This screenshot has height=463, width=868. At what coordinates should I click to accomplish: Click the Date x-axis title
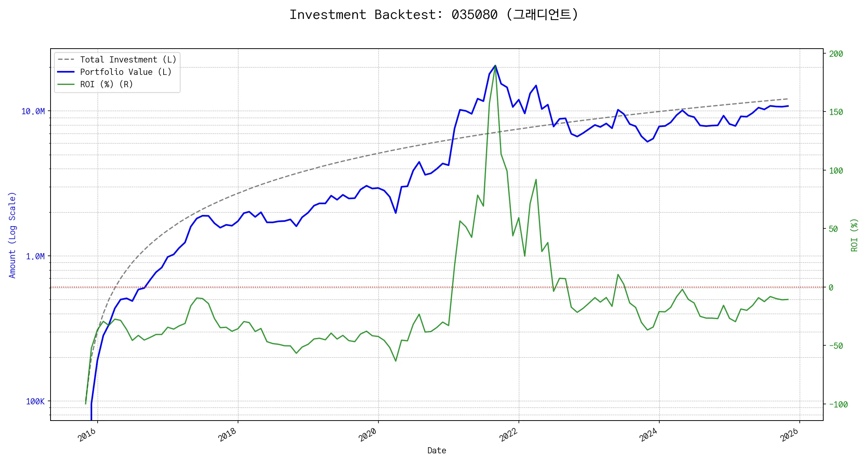coord(437,451)
